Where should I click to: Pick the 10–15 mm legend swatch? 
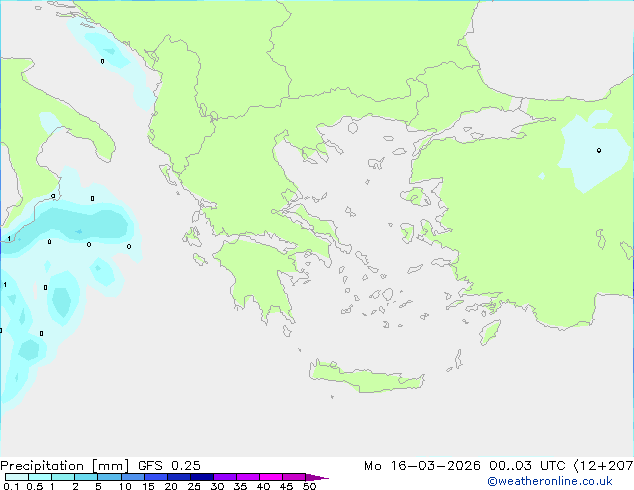(133, 477)
